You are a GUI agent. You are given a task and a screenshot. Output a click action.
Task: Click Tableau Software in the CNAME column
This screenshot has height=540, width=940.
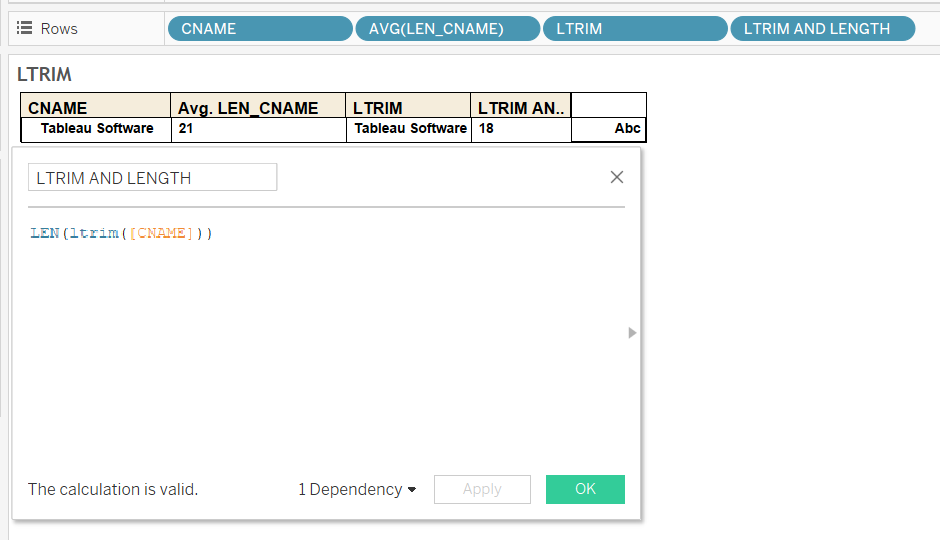(x=97, y=128)
